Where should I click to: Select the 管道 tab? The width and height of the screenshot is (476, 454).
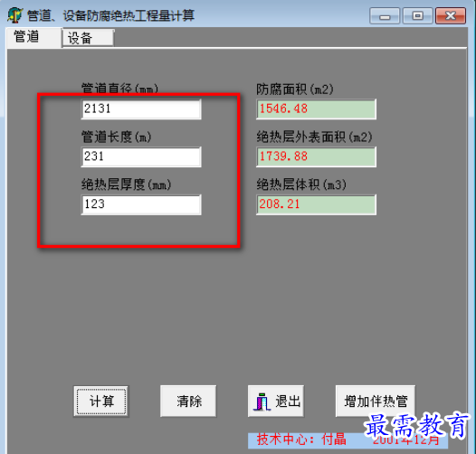(34, 37)
